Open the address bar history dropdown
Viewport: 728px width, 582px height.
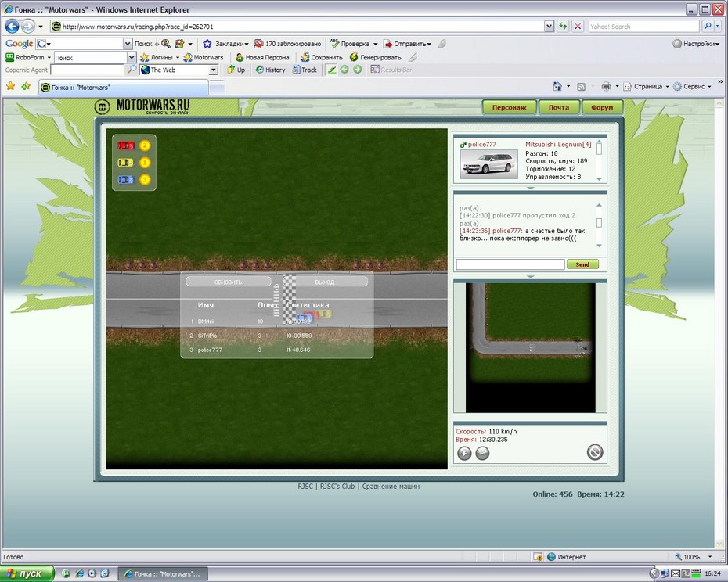tap(549, 27)
